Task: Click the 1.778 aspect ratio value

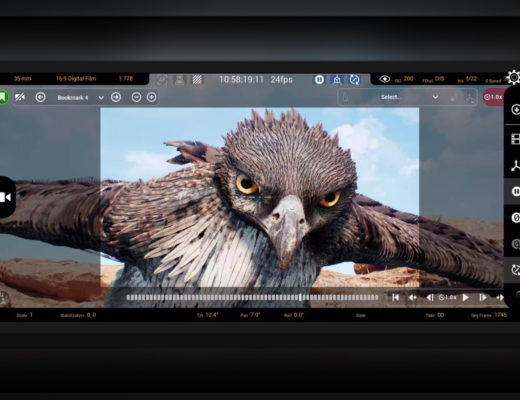Action: (126, 79)
